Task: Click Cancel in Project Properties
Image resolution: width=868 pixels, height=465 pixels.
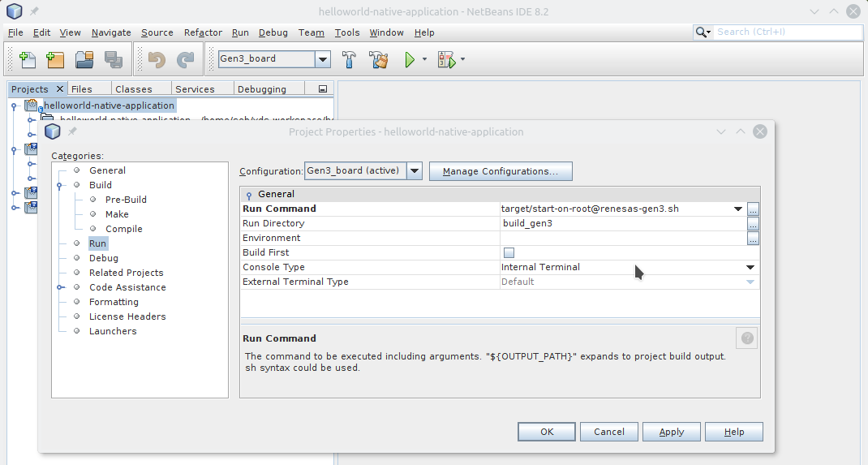Action: tap(609, 432)
